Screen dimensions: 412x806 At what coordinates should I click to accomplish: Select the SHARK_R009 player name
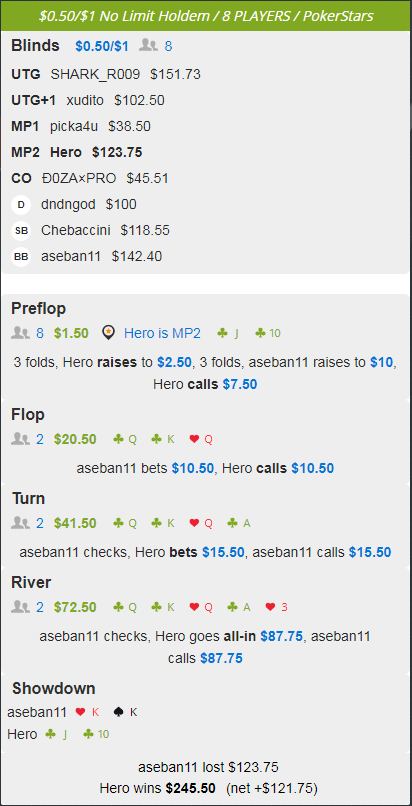pyautogui.click(x=95, y=74)
